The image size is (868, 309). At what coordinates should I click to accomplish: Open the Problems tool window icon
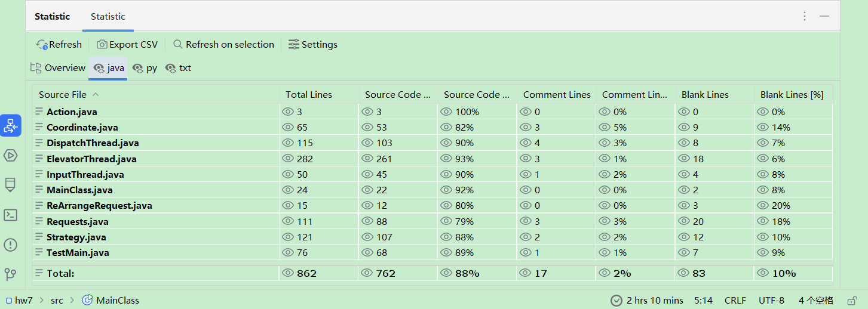pos(10,245)
